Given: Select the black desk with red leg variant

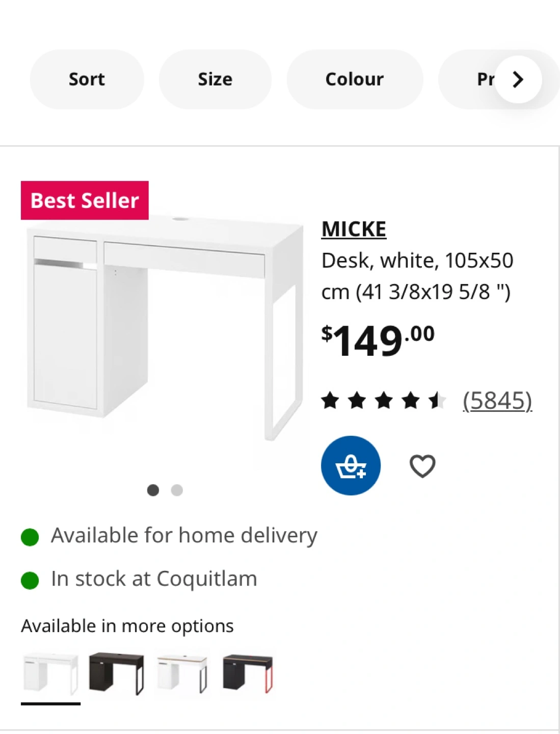Looking at the screenshot, I should (248, 674).
